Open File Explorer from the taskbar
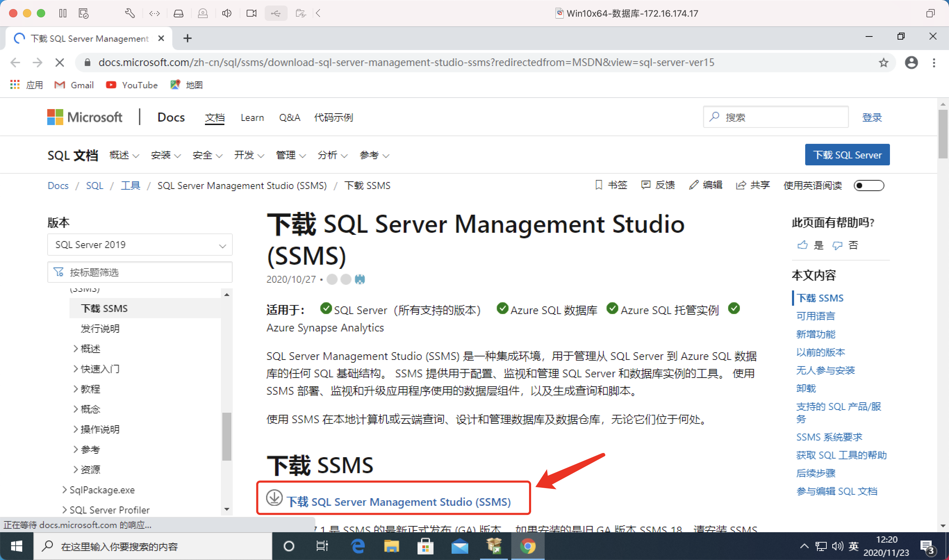 coord(391,546)
